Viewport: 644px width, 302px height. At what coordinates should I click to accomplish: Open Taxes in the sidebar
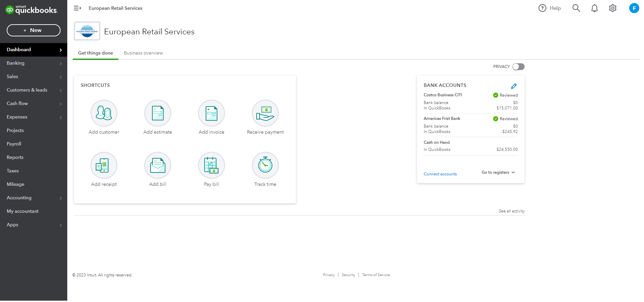point(34,171)
